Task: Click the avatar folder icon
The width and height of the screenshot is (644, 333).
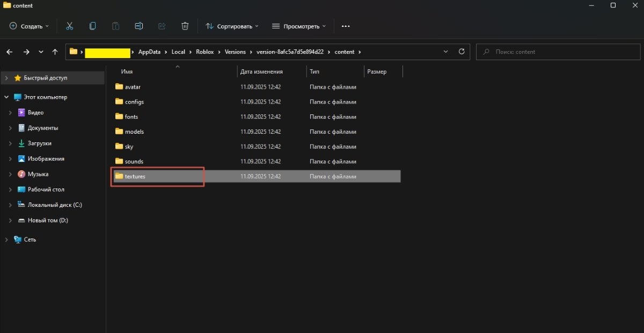Action: click(x=119, y=86)
